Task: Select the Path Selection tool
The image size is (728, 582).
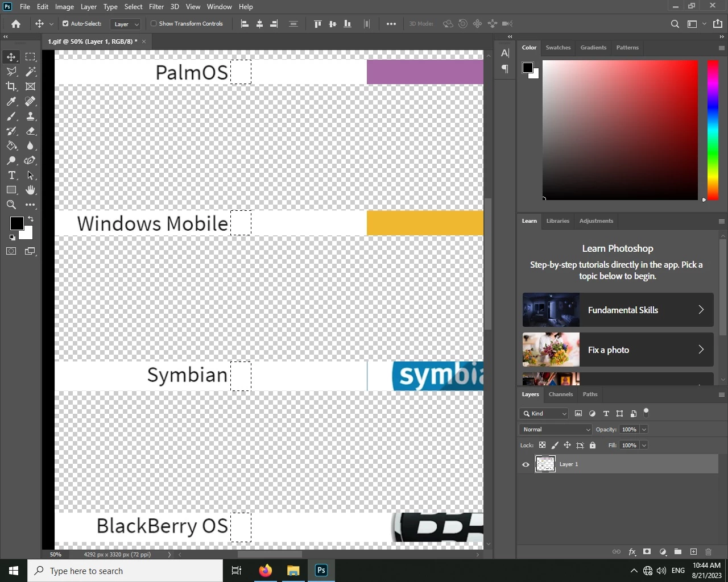Action: pos(30,175)
